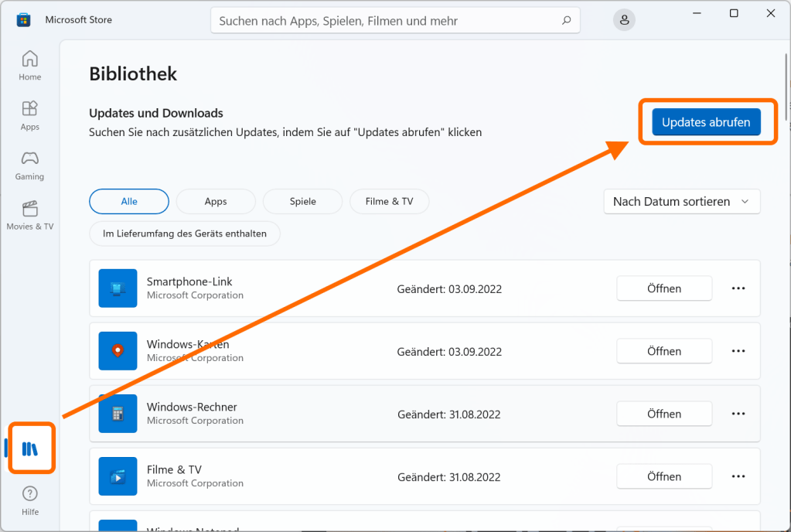
Task: Click the Smartphone-Link app icon
Action: click(118, 288)
